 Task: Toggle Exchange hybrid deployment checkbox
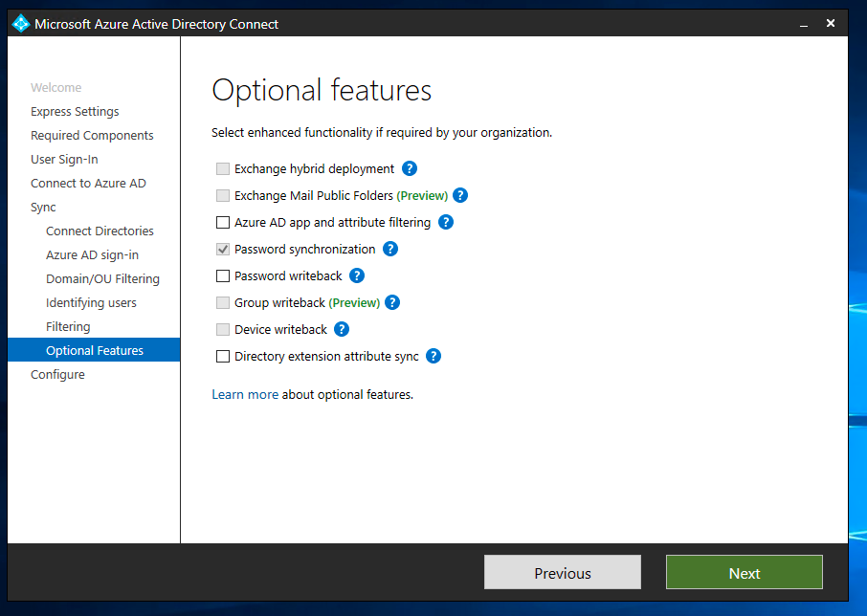pos(223,168)
